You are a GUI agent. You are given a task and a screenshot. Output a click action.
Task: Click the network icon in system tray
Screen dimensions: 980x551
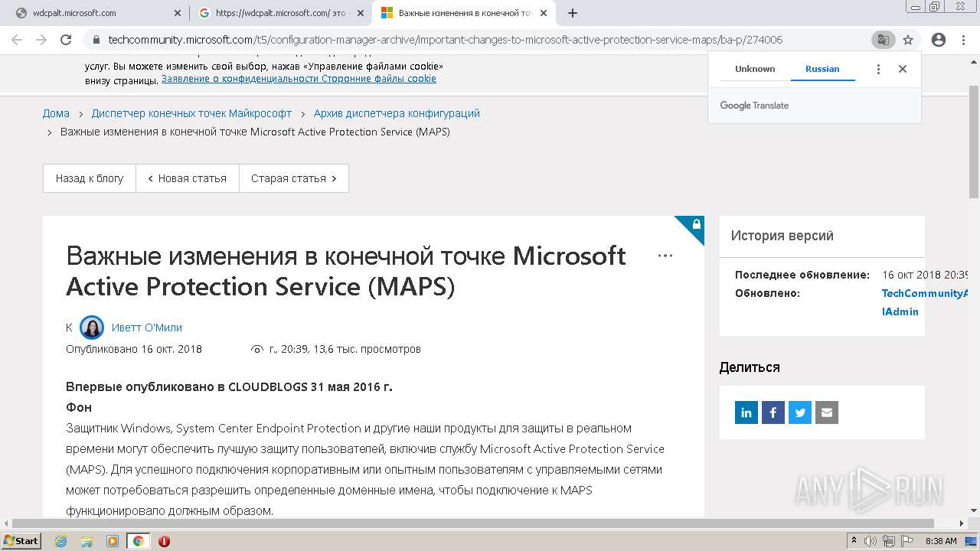click(x=888, y=541)
